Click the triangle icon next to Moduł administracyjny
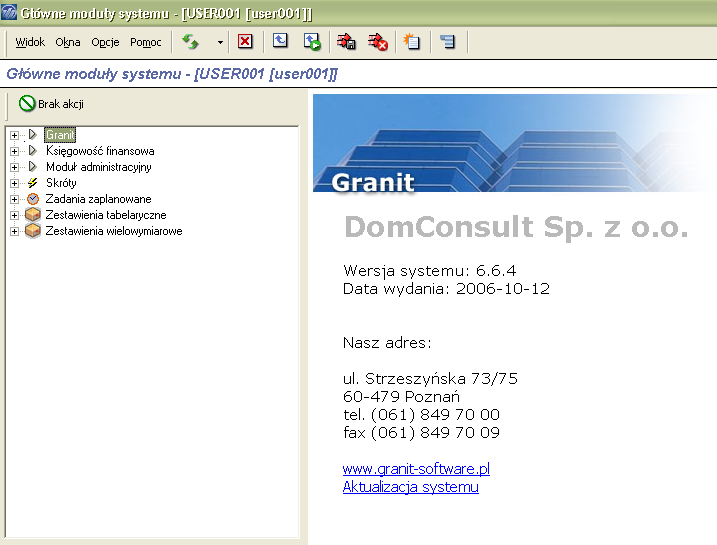Viewport: 717px width, 545px height. [32, 166]
